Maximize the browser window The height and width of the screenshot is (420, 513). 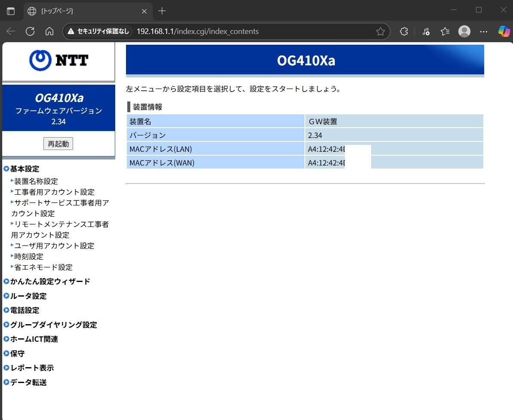tap(479, 10)
